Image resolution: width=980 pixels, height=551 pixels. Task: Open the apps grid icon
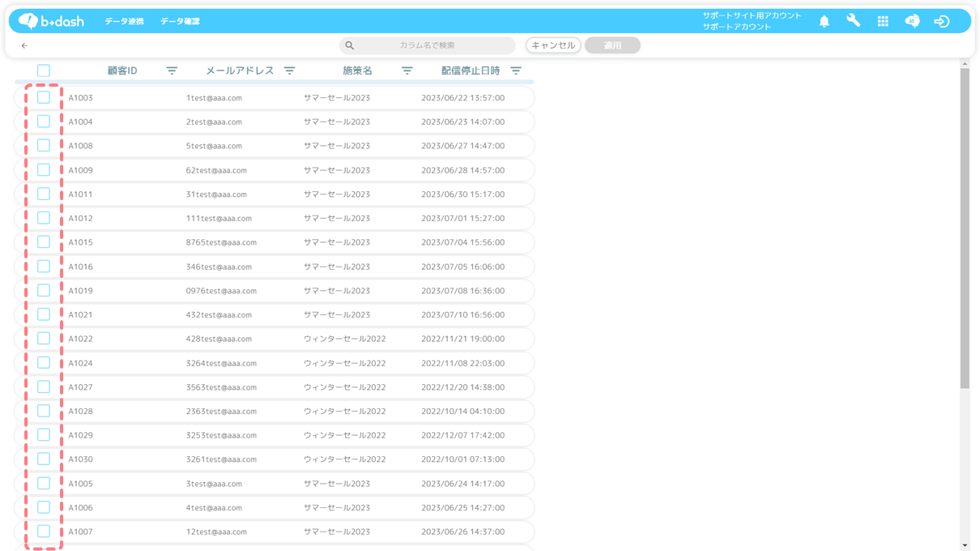point(883,22)
